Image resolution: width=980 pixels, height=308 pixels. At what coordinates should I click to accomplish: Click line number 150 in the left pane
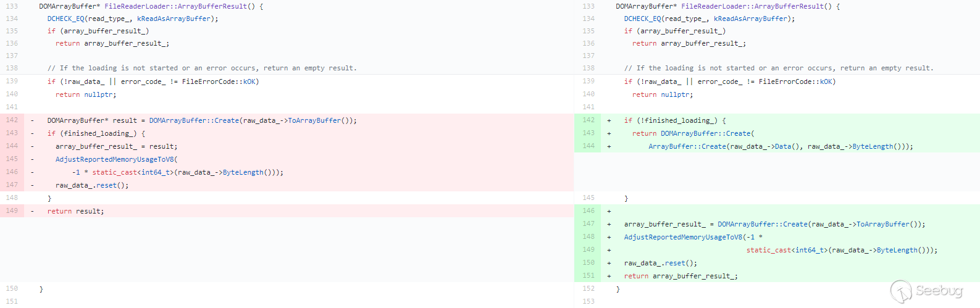click(12, 288)
